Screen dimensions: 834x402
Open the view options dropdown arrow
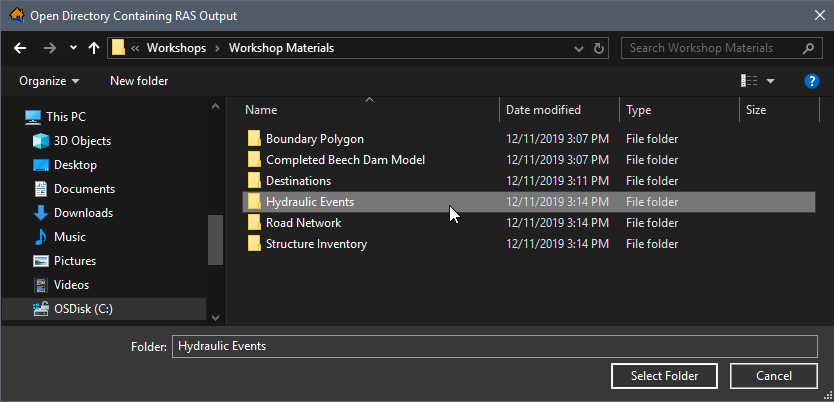(770, 81)
